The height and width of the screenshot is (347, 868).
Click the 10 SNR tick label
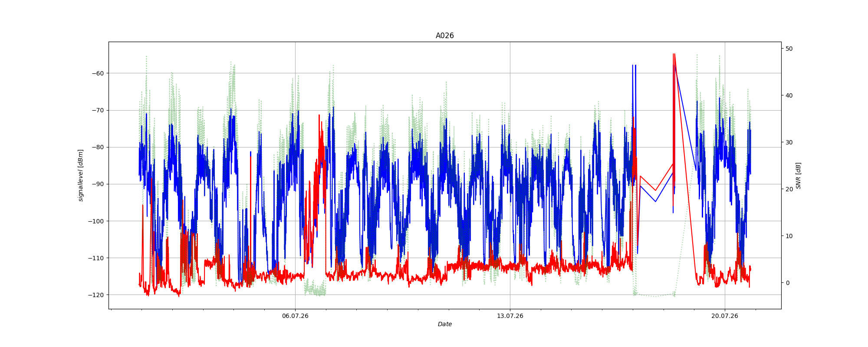point(789,236)
